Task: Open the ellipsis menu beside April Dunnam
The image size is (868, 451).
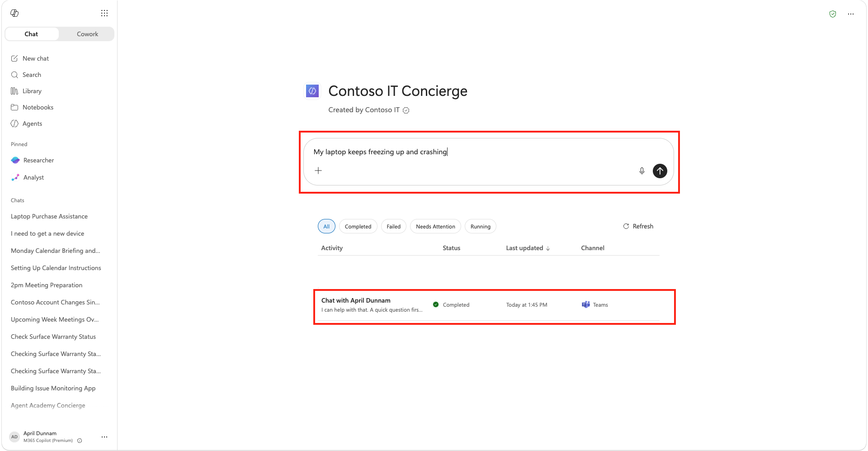Action: point(104,437)
